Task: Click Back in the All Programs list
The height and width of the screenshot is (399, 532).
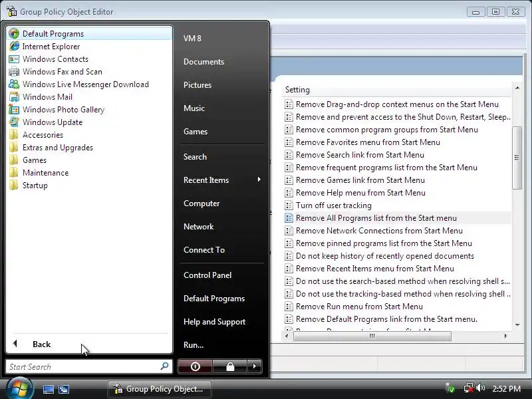Action: pyautogui.click(x=41, y=344)
